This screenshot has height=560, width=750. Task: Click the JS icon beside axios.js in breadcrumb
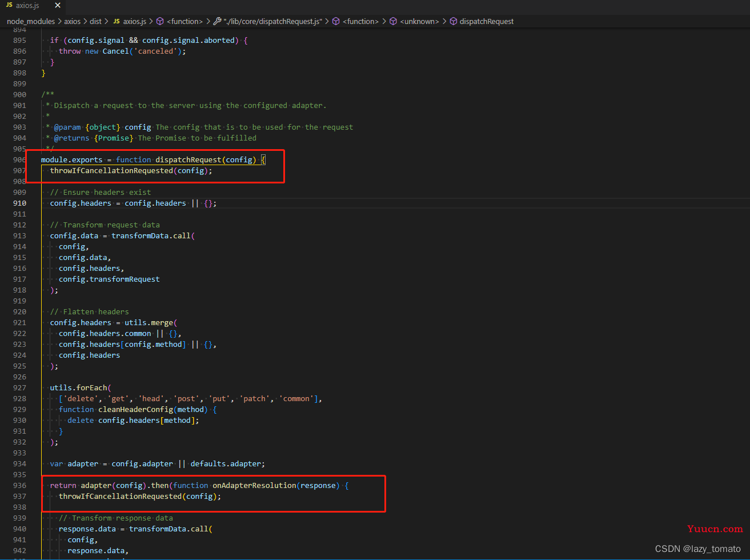point(117,21)
